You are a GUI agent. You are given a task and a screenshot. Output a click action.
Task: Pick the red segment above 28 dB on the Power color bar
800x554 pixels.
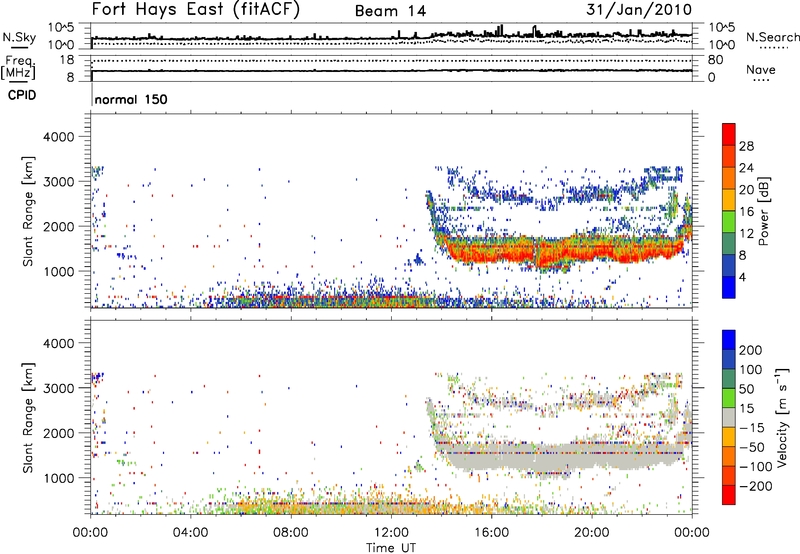[729, 135]
